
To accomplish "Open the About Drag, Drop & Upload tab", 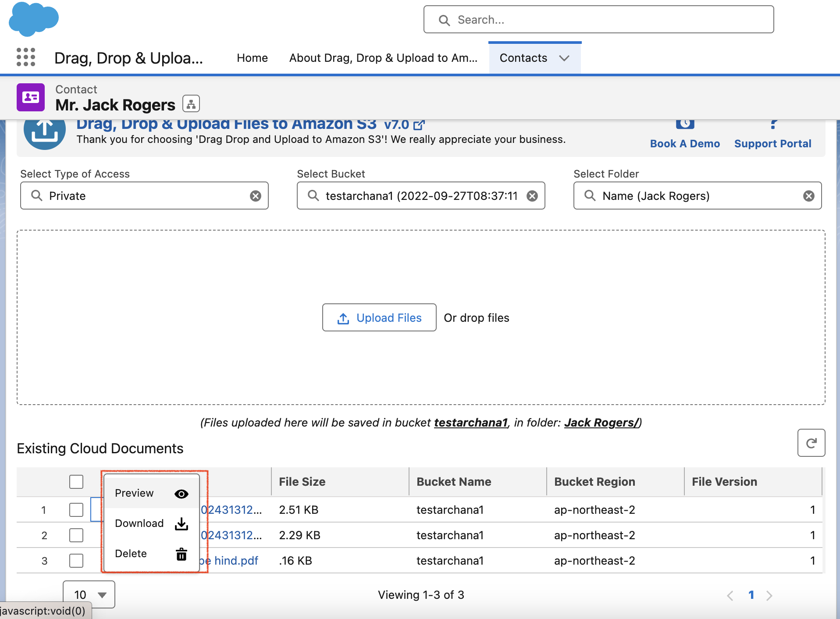I will 383,58.
